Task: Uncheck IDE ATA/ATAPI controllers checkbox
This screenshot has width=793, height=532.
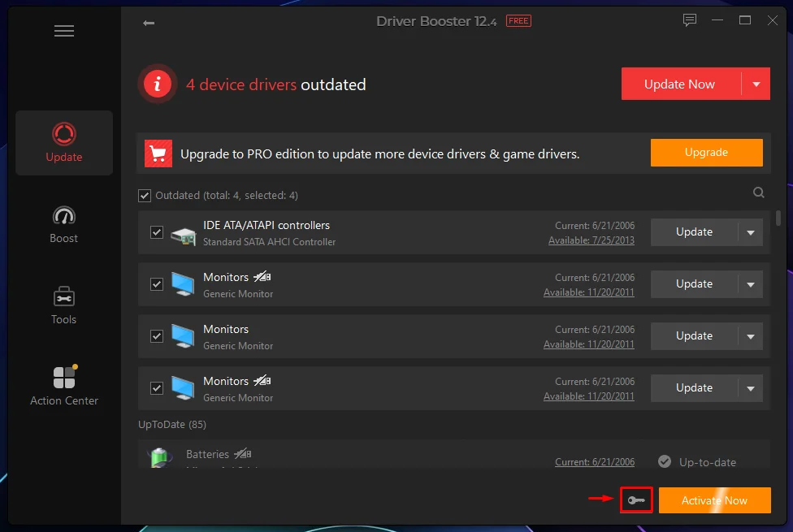Action: pos(157,232)
